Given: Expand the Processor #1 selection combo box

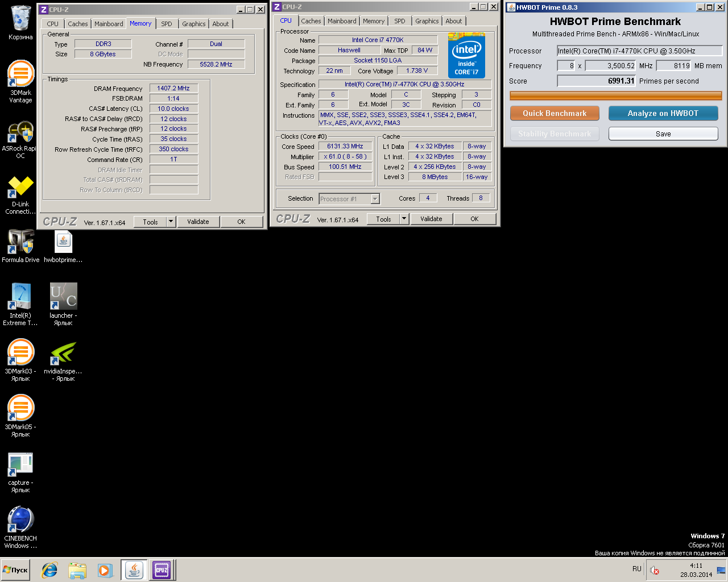Looking at the screenshot, I should click(x=375, y=199).
